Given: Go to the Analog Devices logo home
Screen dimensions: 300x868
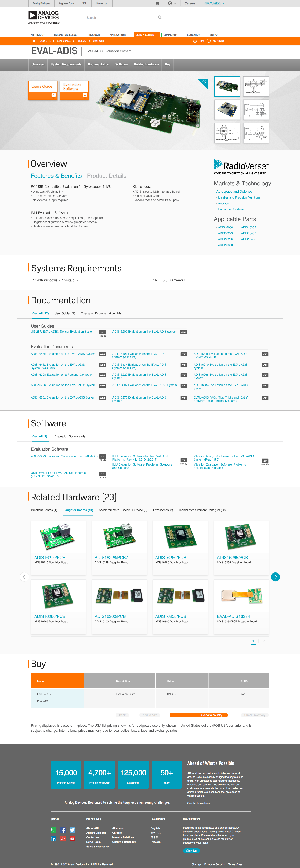Looking at the screenshot, I should [44, 17].
